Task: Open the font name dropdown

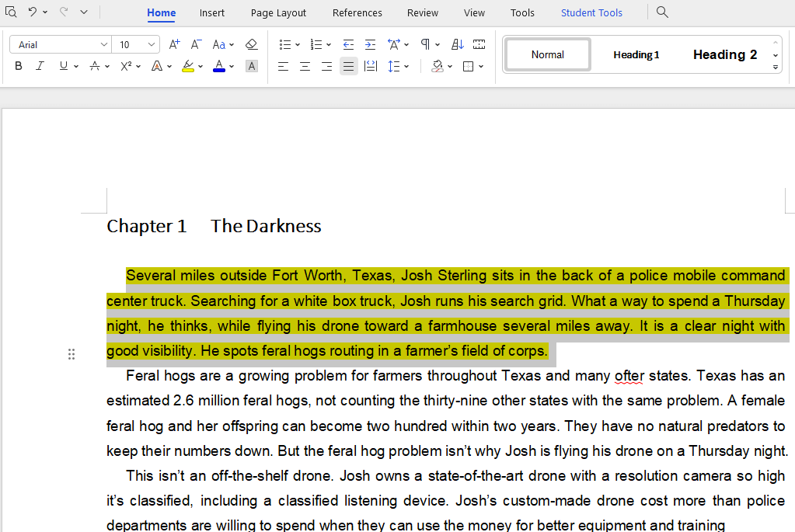Action: 104,45
